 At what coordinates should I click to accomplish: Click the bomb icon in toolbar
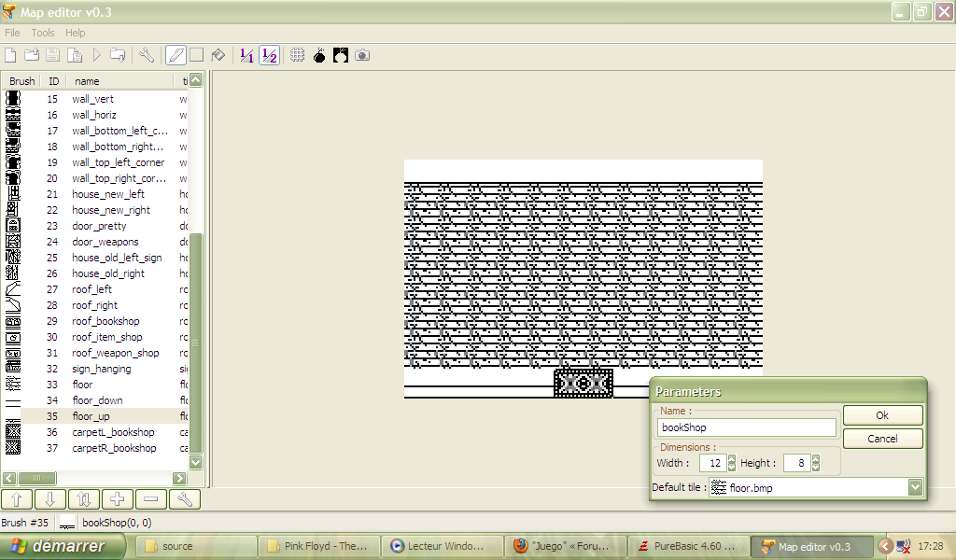(x=319, y=55)
